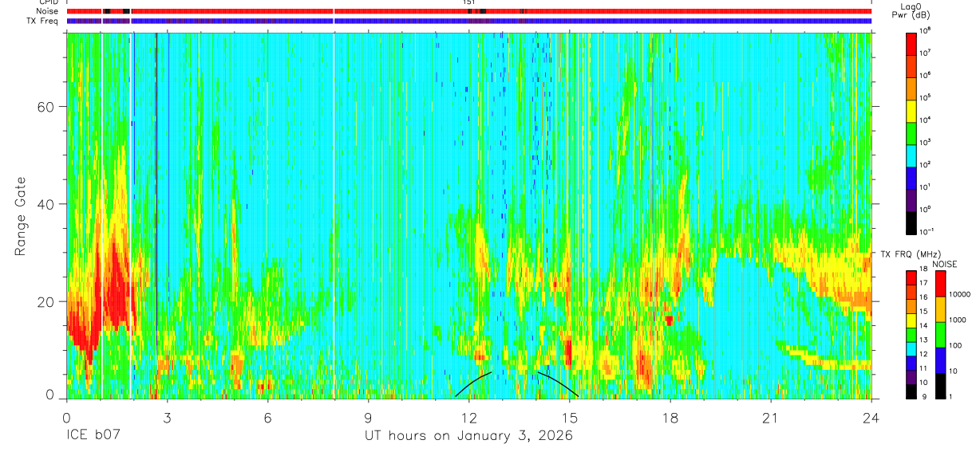980x452 pixels.
Task: Click the '10000' NOISE colorbar tick label
Action: (x=962, y=294)
